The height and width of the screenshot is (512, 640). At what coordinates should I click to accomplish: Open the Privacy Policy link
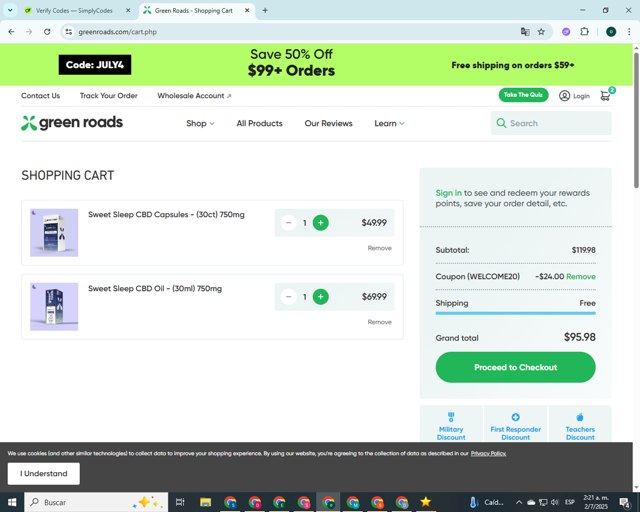[x=488, y=453]
